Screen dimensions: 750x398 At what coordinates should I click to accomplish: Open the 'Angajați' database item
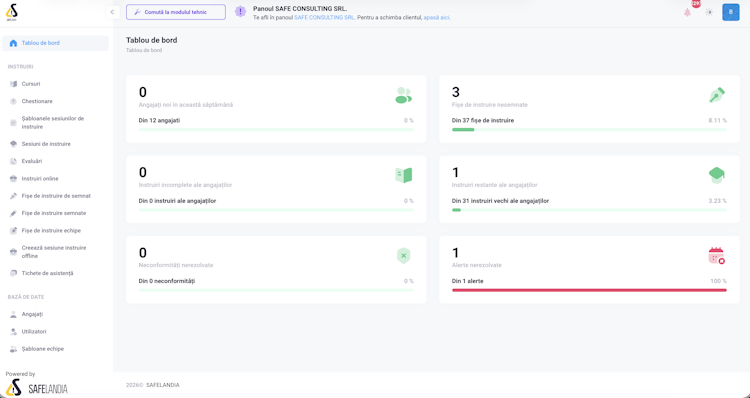click(x=33, y=314)
